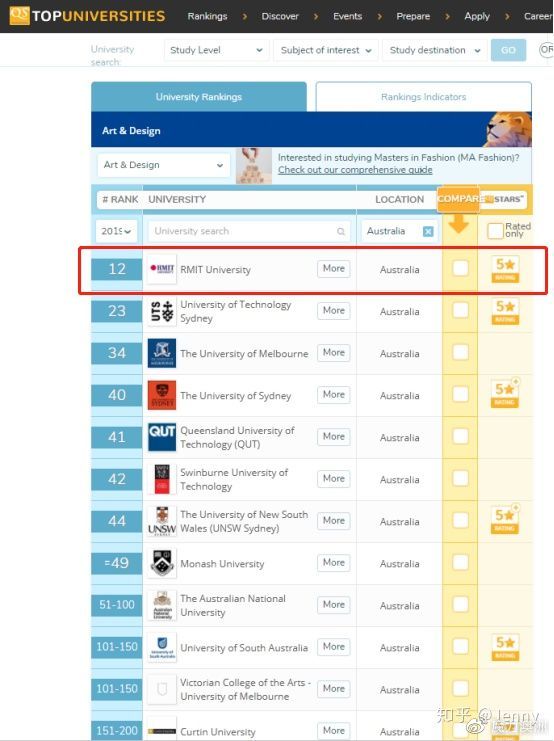This screenshot has height=741, width=554.
Task: Switch to the Rankings Indicators tab
Action: click(424, 97)
